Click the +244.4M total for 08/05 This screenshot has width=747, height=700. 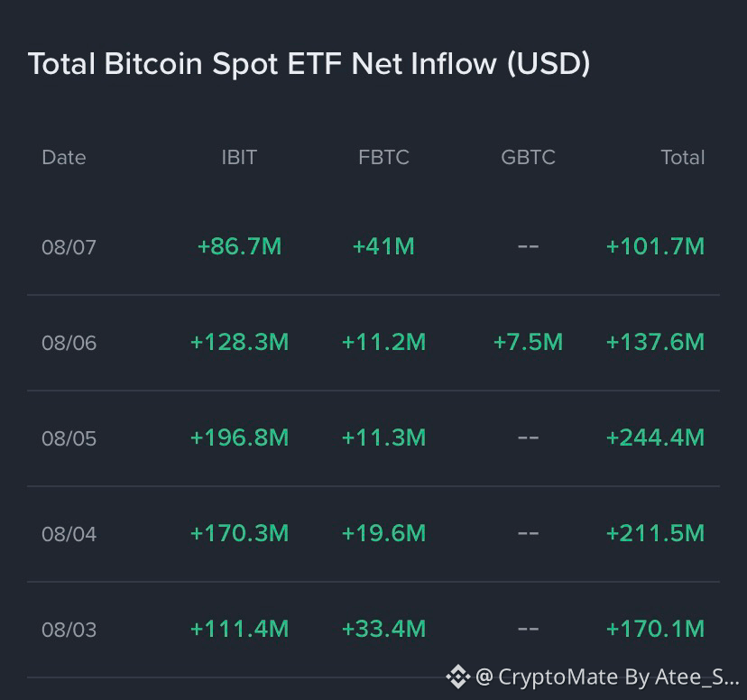(655, 437)
